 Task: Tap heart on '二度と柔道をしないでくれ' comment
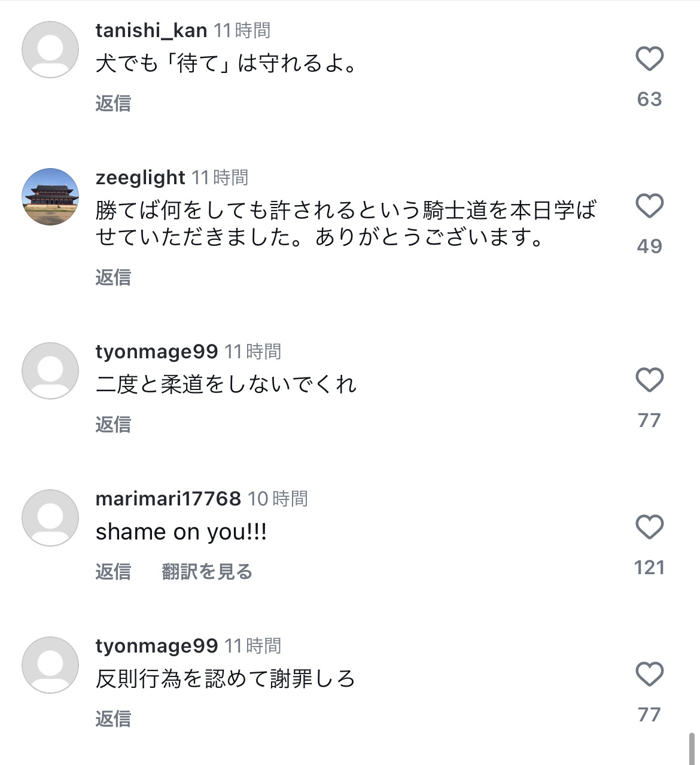point(649,380)
